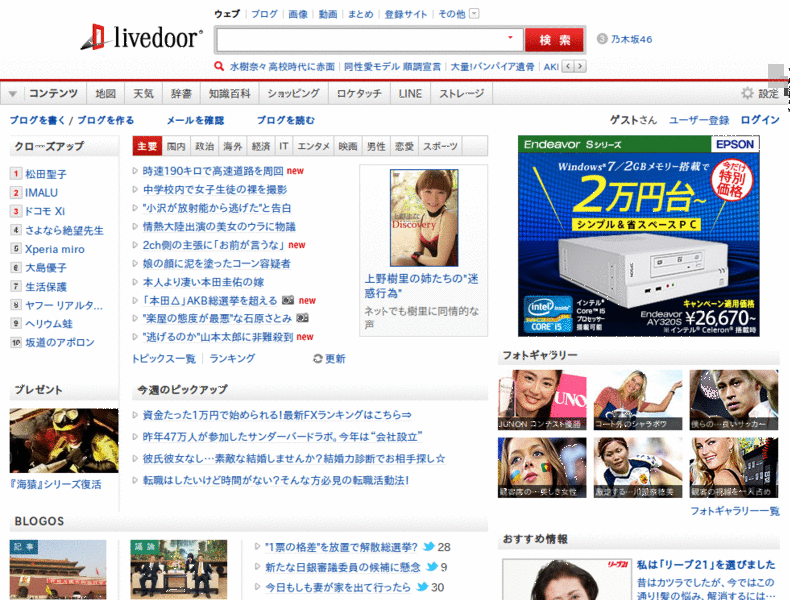
Task: Click the livedoor logo
Action: point(141,37)
